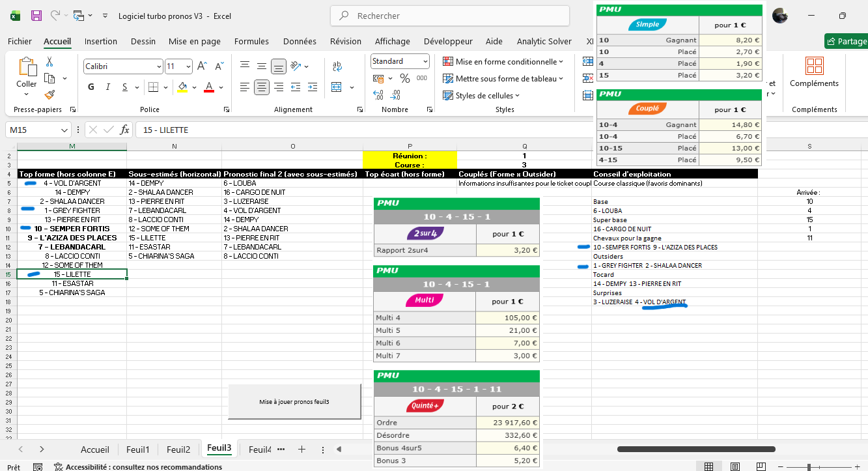Apply the yellow fill color bucket
Image resolution: width=868 pixels, height=471 pixels.
182,87
